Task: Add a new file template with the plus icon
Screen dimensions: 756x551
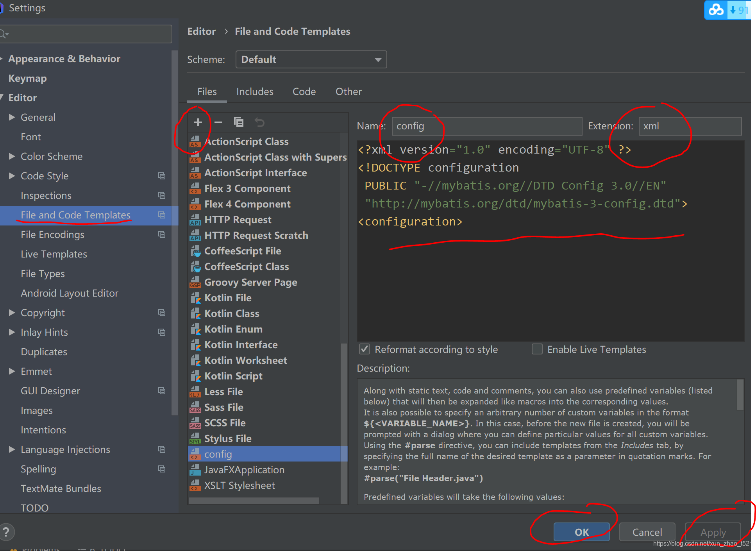Action: click(x=198, y=122)
